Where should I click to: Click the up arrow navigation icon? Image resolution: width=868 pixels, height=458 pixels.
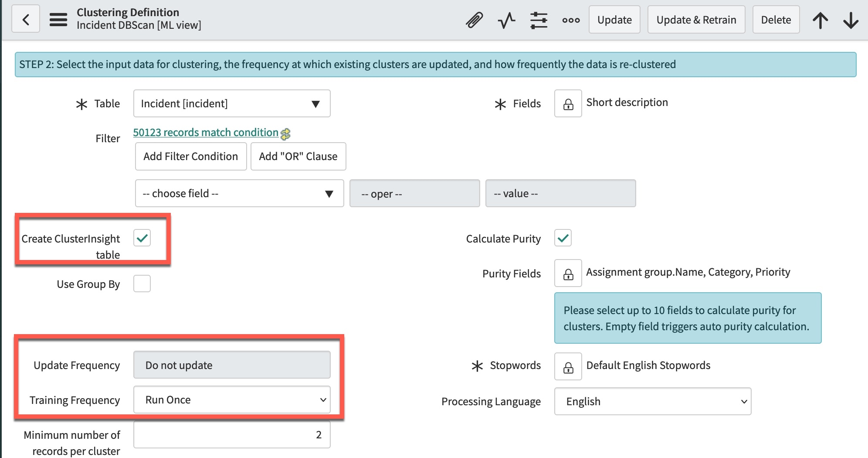821,19
